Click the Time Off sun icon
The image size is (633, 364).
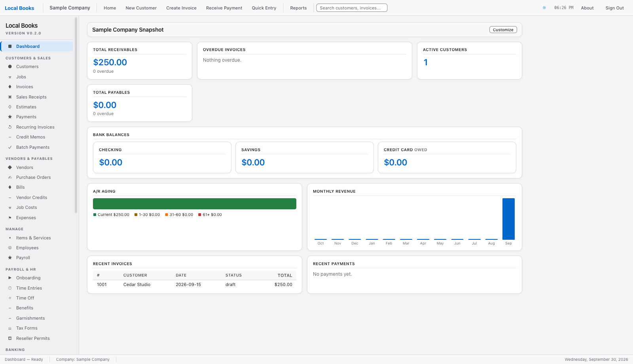click(x=10, y=298)
